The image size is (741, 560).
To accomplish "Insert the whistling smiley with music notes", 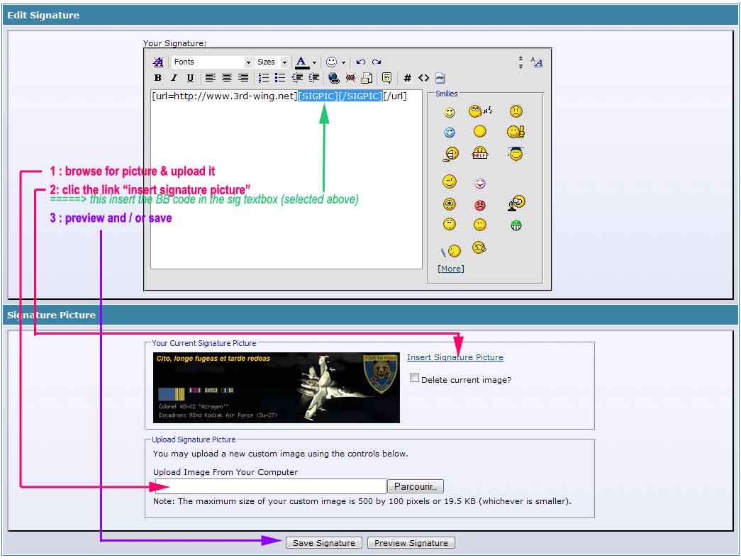I will pyautogui.click(x=479, y=111).
